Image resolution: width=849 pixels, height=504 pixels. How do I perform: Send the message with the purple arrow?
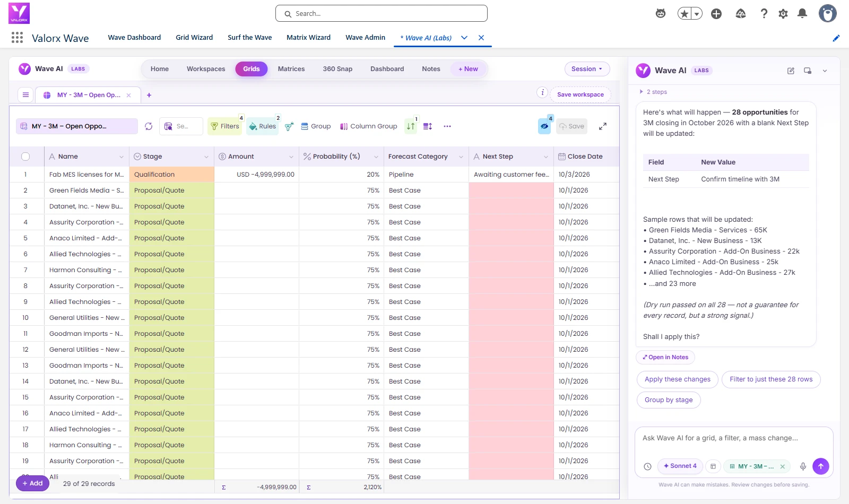[x=821, y=466]
